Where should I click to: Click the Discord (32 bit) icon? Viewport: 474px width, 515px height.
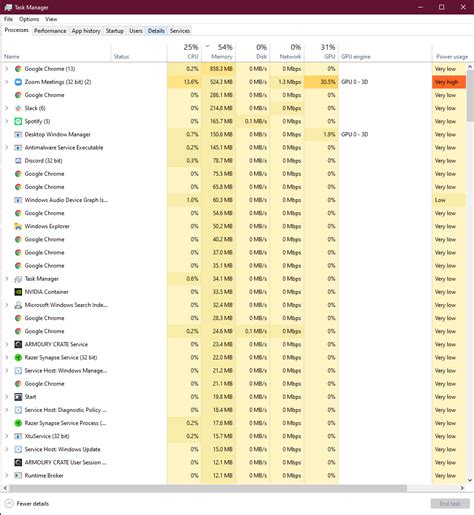point(18,161)
